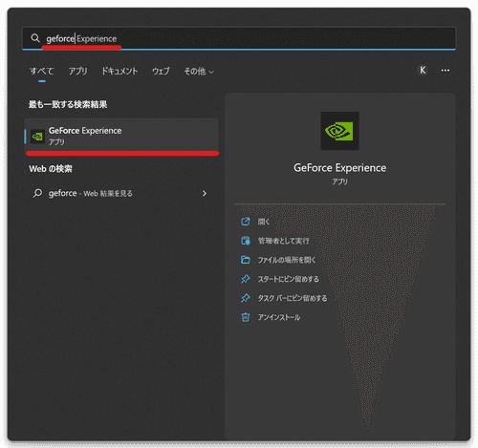Viewport: 478px width, 448px height.
Task: Click the run as administrator shield icon
Action: pyautogui.click(x=246, y=241)
